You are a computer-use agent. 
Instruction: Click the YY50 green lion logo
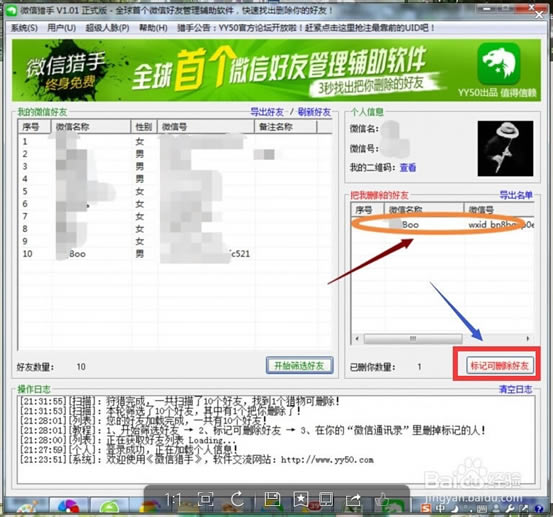tap(499, 63)
